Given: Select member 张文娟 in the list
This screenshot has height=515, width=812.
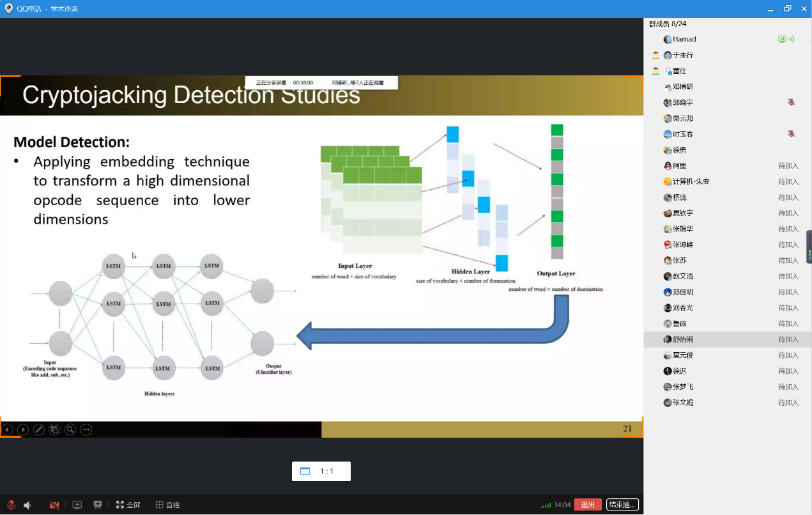Looking at the screenshot, I should tap(728, 403).
